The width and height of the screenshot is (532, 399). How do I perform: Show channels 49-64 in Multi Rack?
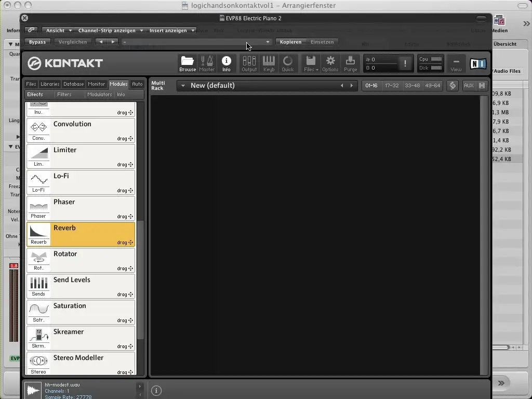tap(433, 86)
